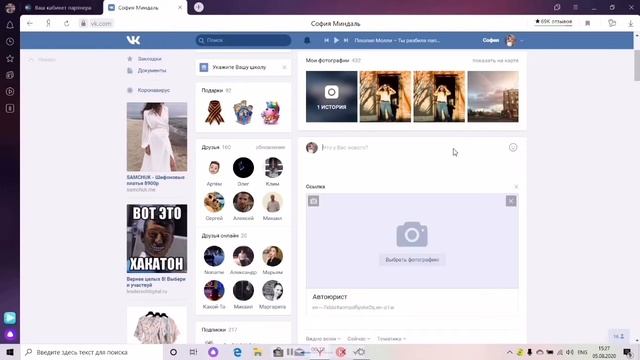Play the current track in VK header
The image size is (640, 360).
tap(336, 40)
